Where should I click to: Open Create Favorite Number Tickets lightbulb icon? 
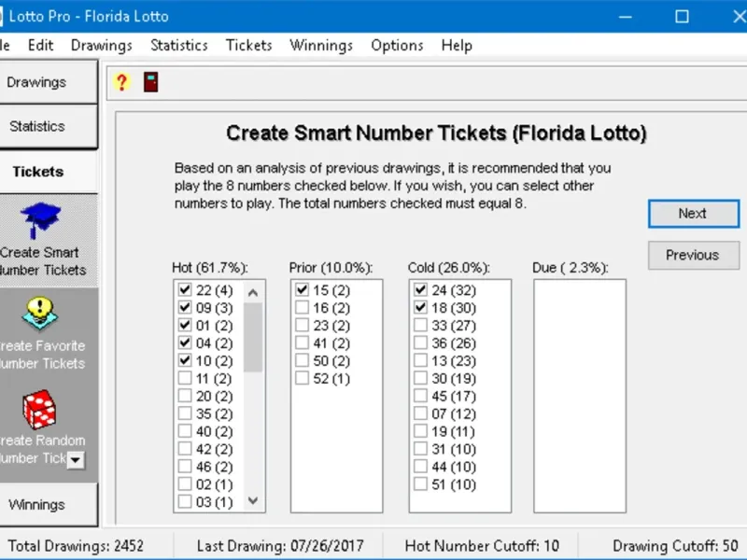tap(40, 314)
